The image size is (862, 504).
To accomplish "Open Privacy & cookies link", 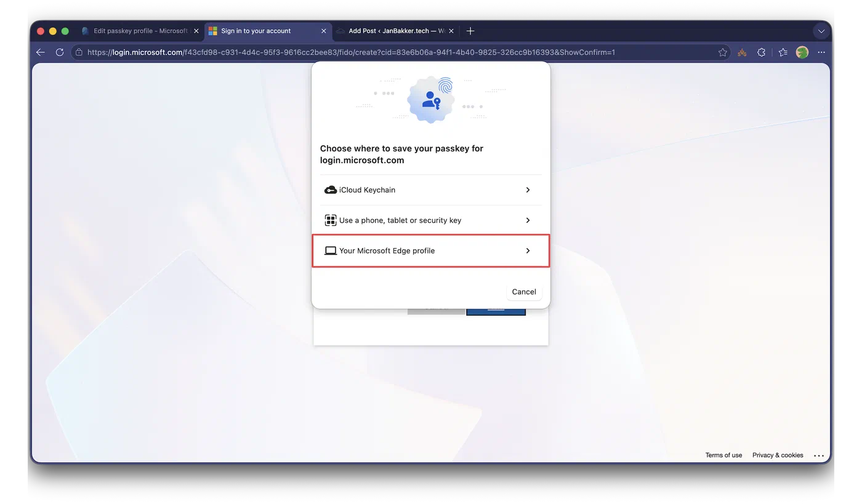I will [778, 455].
